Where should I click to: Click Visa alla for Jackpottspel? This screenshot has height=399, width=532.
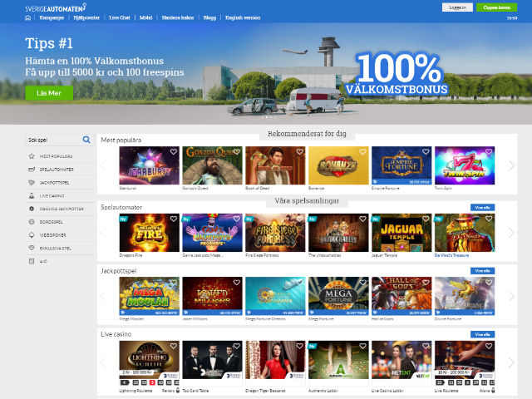click(x=482, y=271)
